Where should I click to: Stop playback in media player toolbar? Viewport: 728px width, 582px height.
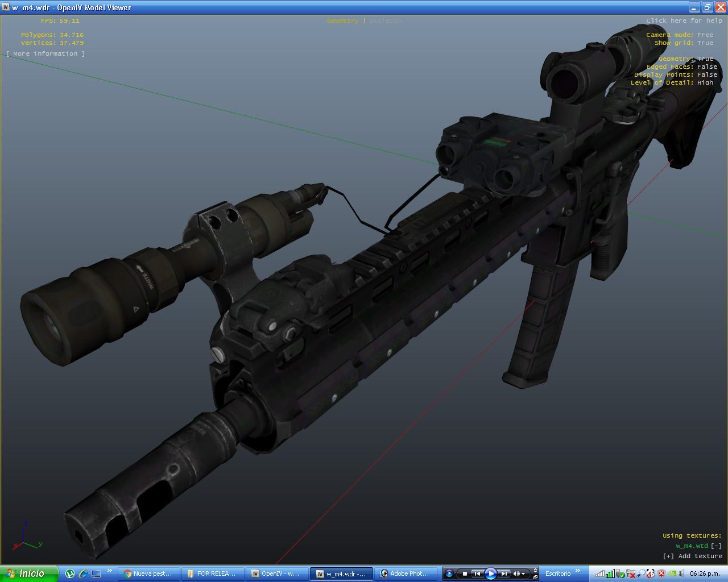pyautogui.click(x=465, y=573)
